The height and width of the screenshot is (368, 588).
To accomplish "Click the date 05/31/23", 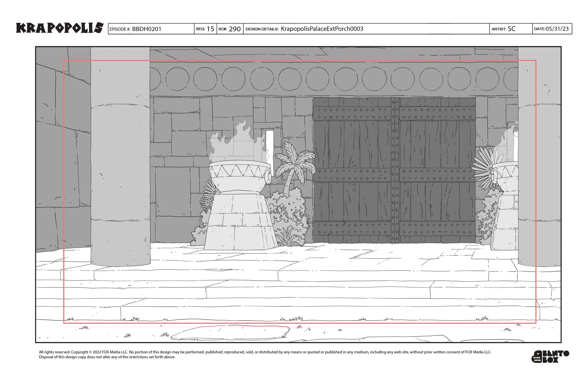I will pyautogui.click(x=557, y=29).
